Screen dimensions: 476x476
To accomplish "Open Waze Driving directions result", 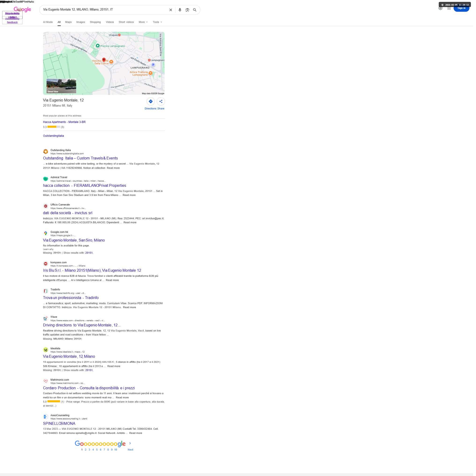I will point(82,327).
